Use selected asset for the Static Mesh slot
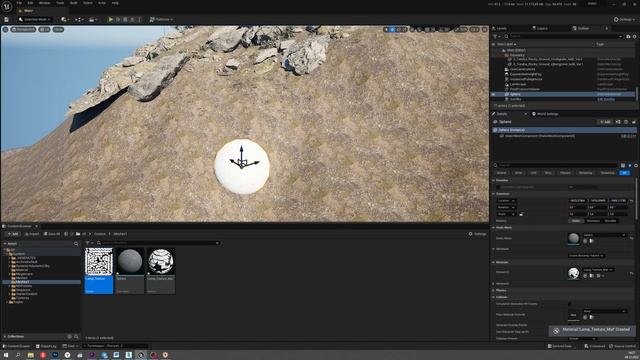The height and width of the screenshot is (360, 640). pyautogui.click(x=585, y=241)
